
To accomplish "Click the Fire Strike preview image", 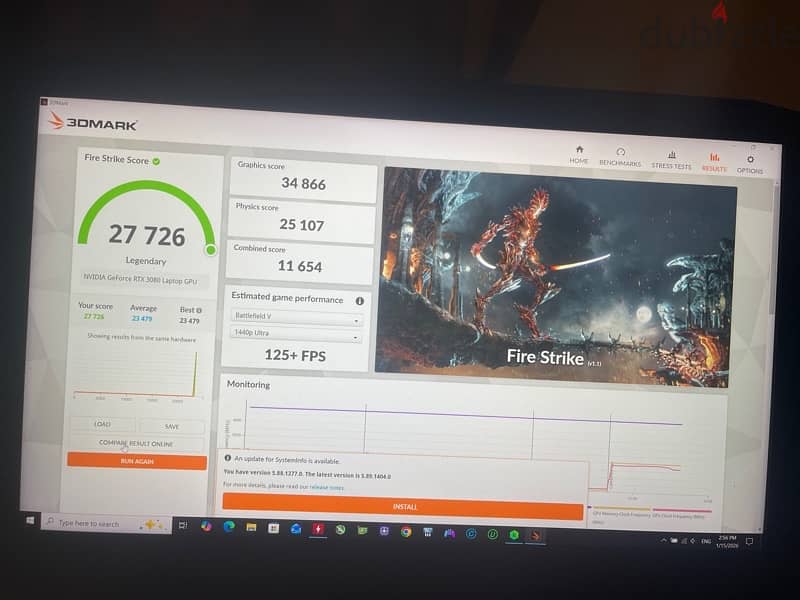I will point(556,278).
